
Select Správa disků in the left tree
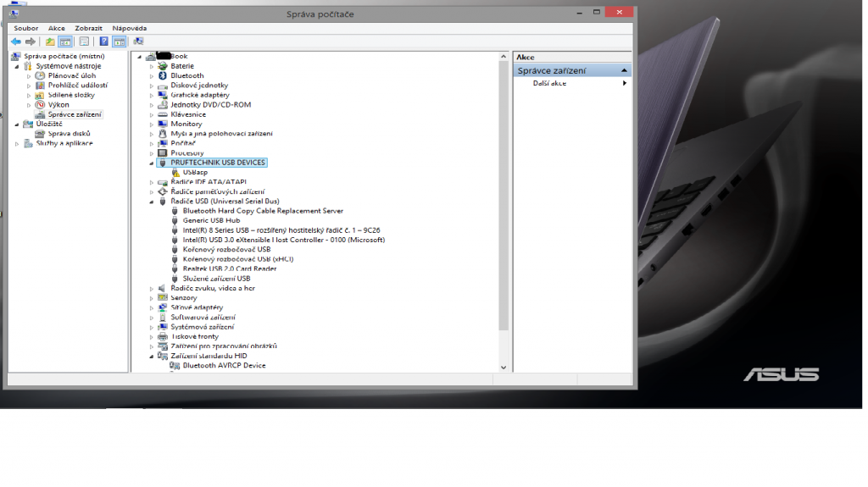pos(69,134)
